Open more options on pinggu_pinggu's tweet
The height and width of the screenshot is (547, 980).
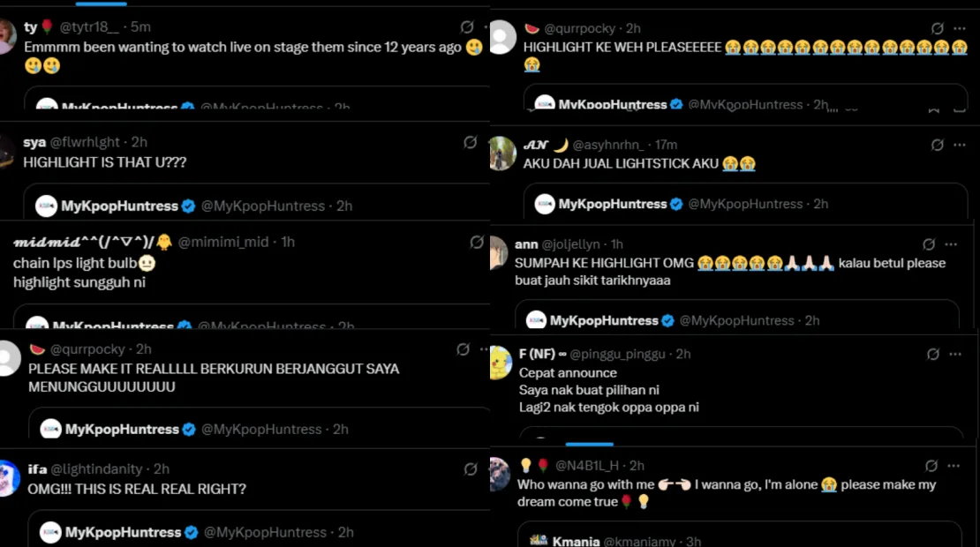click(955, 354)
